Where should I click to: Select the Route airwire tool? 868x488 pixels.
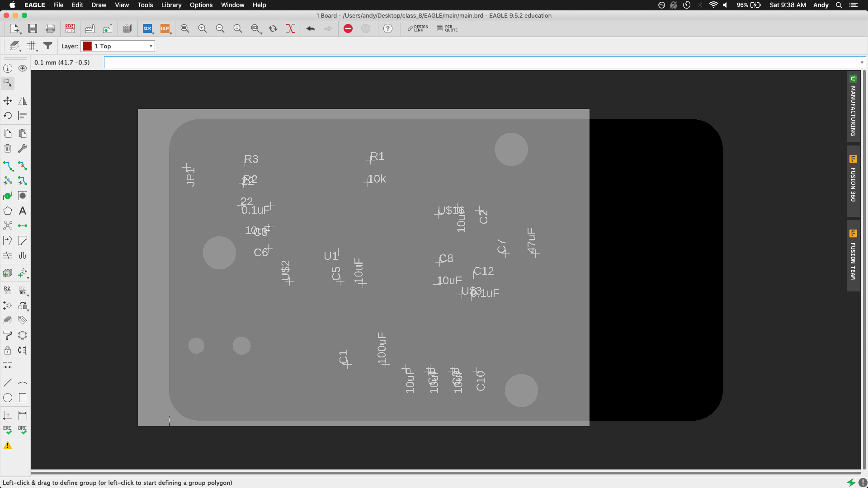tap(8, 166)
